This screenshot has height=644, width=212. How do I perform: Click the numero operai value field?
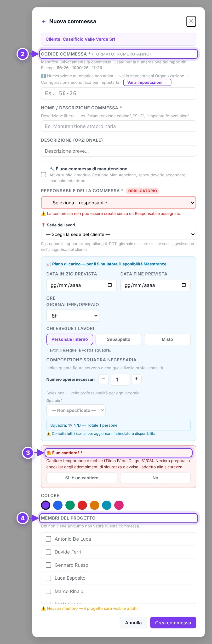(x=120, y=379)
